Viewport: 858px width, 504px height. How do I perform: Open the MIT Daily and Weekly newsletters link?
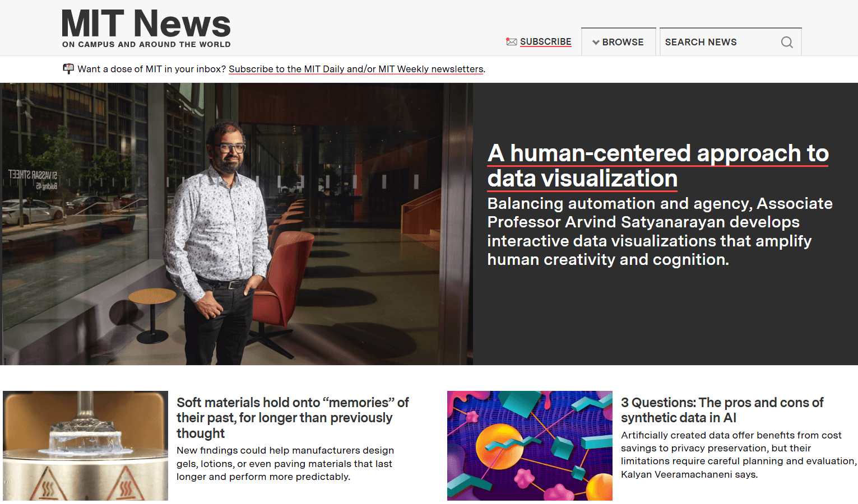[x=356, y=69]
